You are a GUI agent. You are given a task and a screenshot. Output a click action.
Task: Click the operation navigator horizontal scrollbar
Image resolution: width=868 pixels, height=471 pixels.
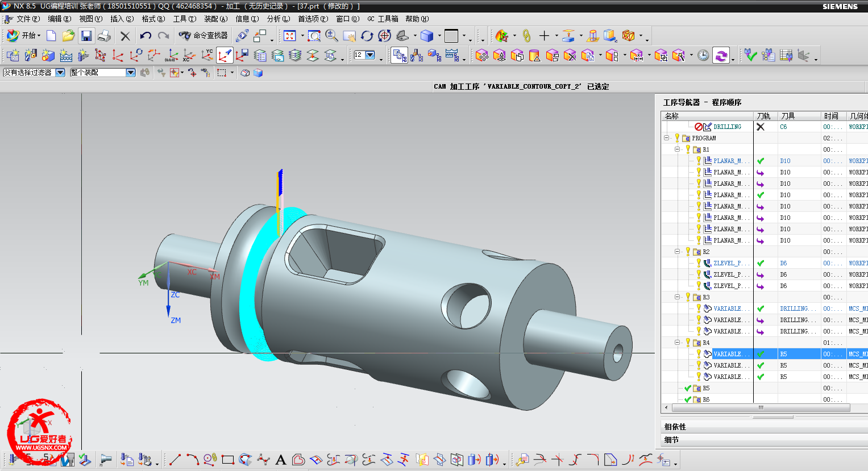click(761, 407)
